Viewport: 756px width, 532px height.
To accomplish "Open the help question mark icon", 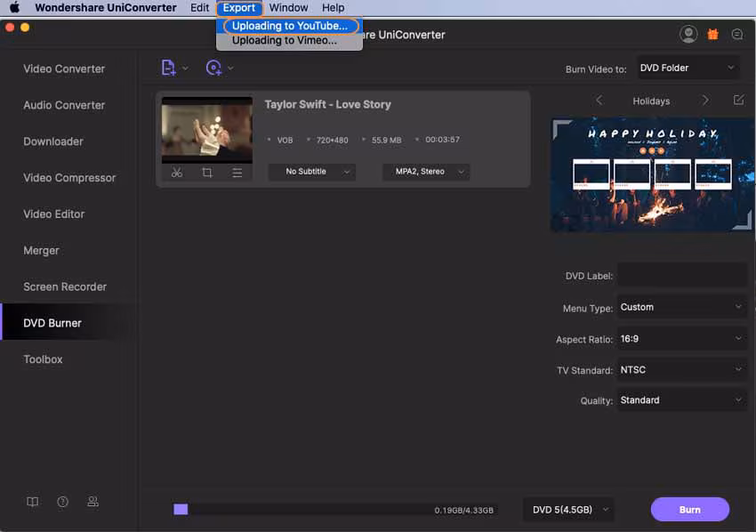I will click(62, 502).
